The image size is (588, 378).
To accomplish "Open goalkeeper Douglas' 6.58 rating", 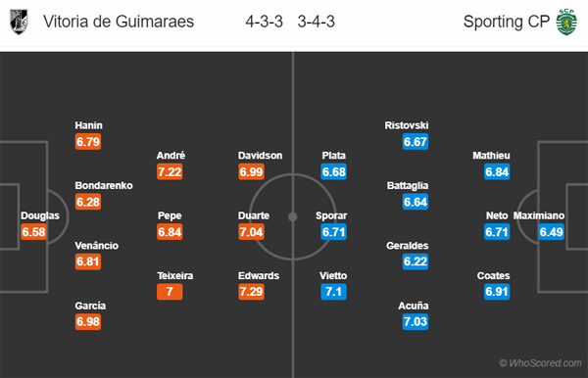I will 33,231.
